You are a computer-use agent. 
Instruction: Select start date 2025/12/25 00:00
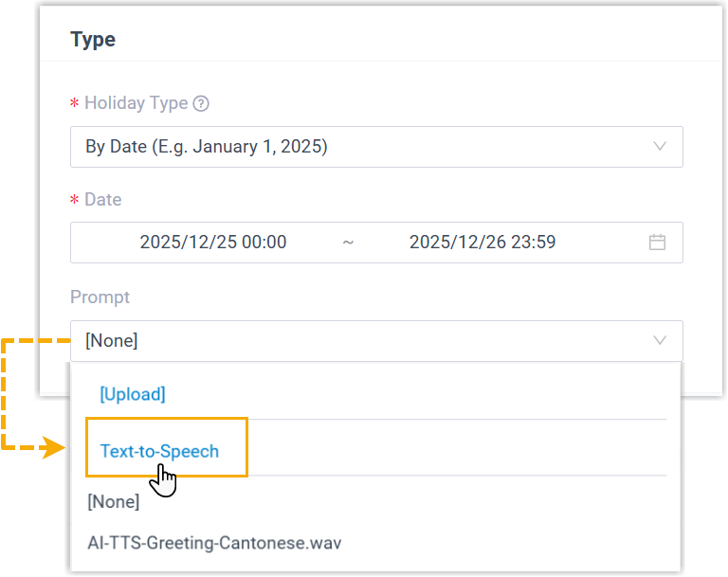coord(213,243)
